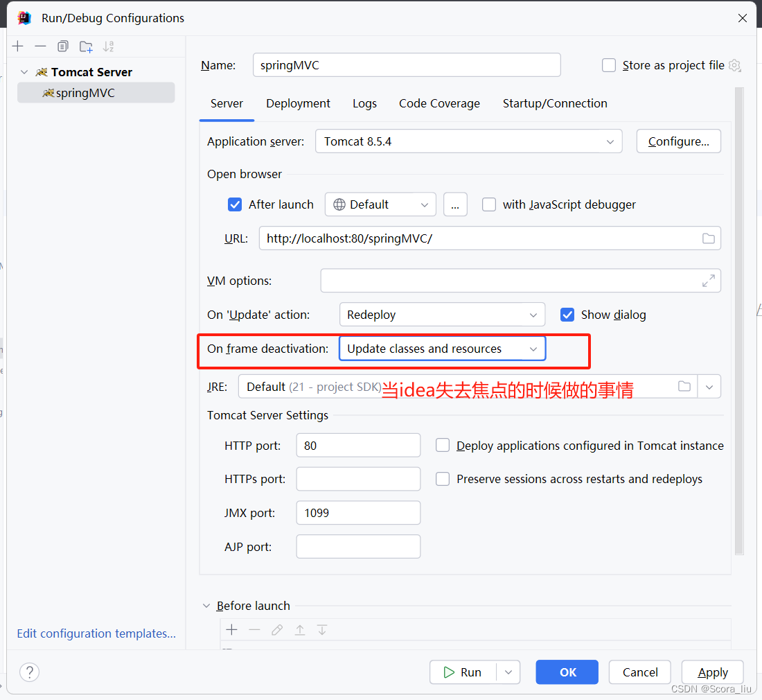Create new configuration folder
Viewport: 762px width, 700px height.
tap(86, 46)
